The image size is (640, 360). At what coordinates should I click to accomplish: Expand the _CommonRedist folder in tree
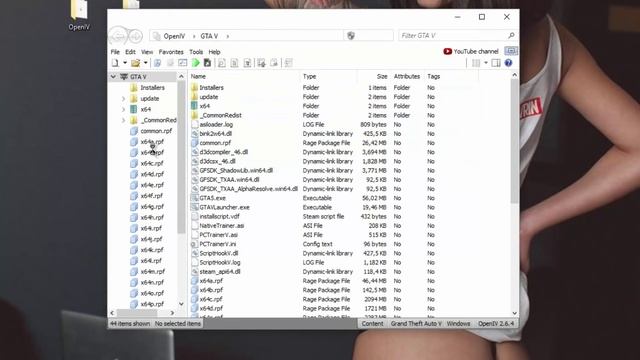123,120
